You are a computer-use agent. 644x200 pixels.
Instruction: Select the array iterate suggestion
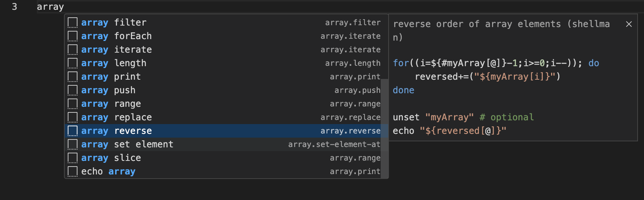point(226,50)
